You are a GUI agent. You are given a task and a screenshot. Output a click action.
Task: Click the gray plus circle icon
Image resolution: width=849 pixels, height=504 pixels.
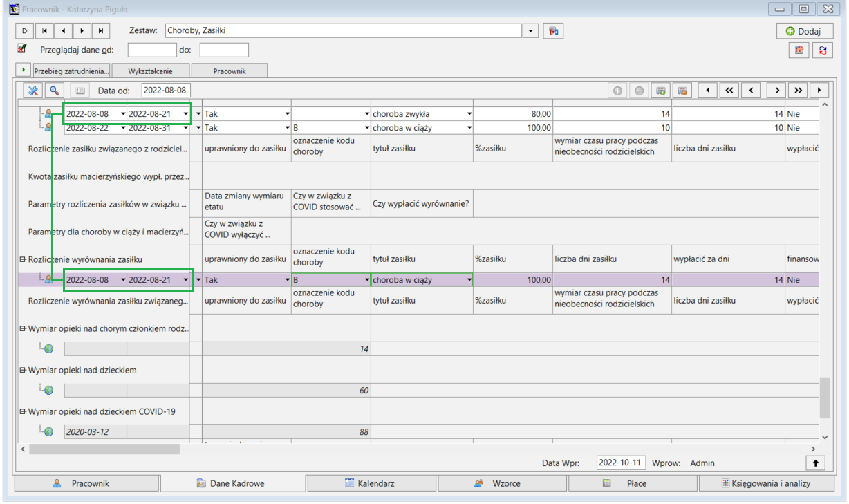617,91
